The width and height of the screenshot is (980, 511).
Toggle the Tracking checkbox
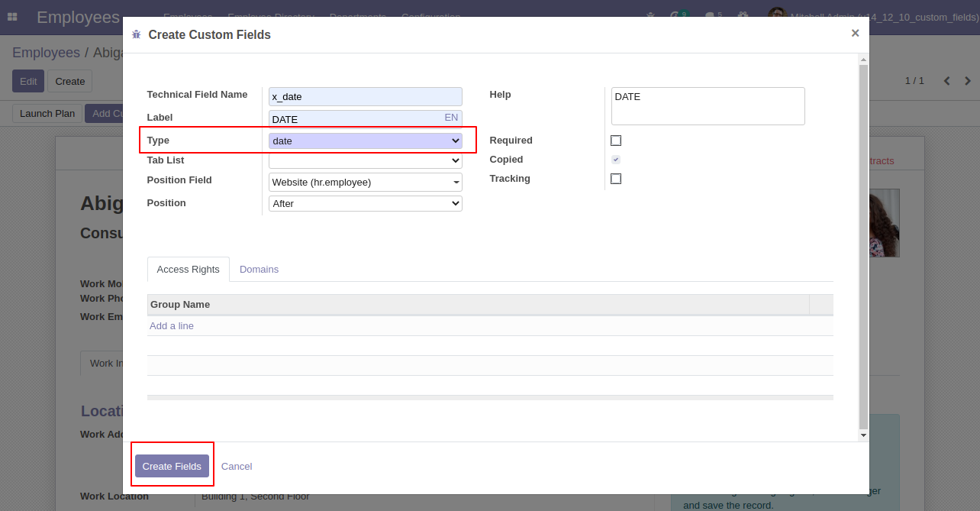pos(616,179)
